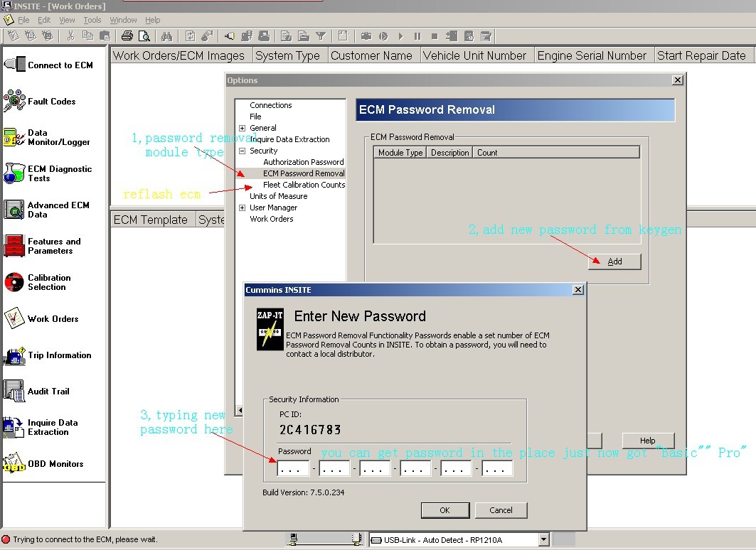Click the binoculars Find toolbar icon

166,36
